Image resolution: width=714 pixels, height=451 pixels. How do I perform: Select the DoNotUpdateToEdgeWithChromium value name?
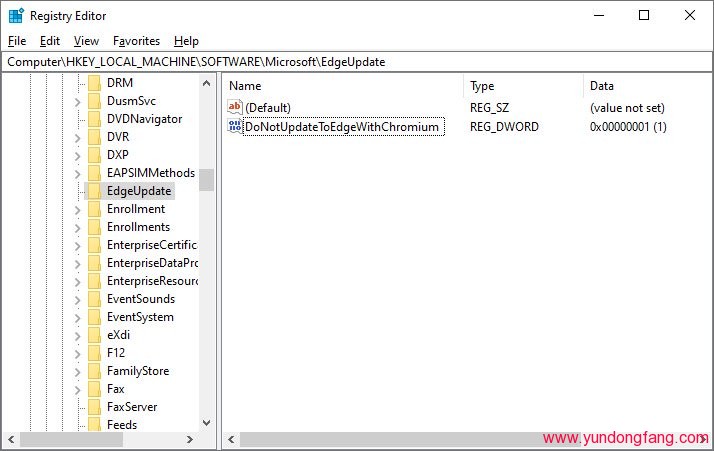342,127
